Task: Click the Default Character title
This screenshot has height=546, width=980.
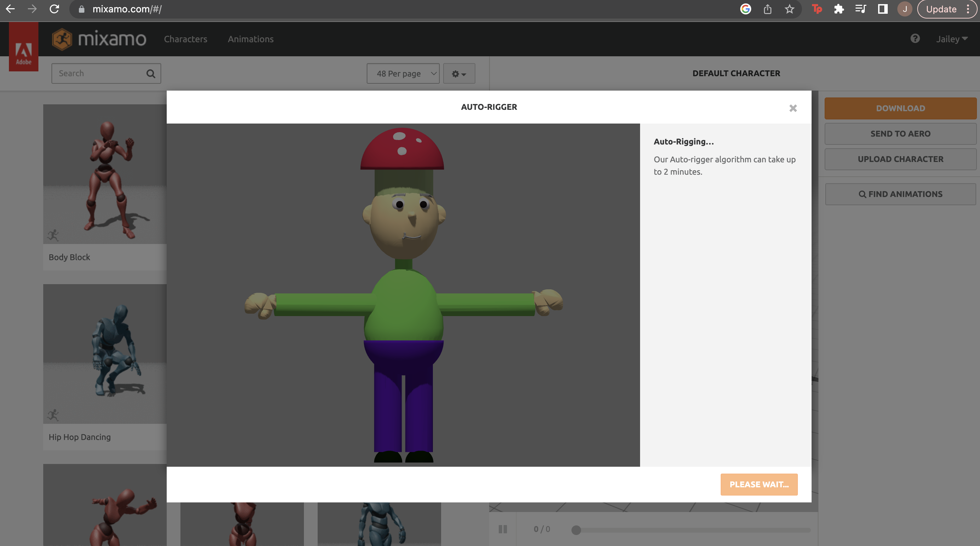Action: pyautogui.click(x=736, y=73)
